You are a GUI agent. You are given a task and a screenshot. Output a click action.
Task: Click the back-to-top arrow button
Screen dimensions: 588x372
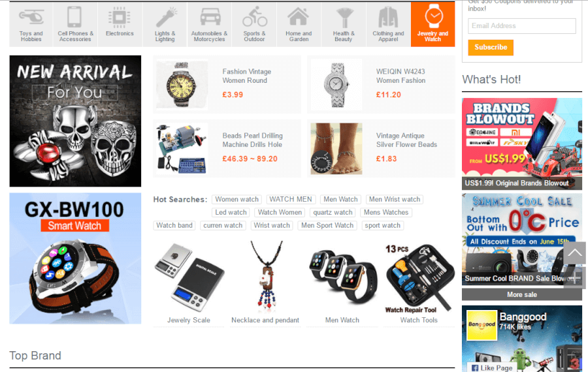point(574,253)
